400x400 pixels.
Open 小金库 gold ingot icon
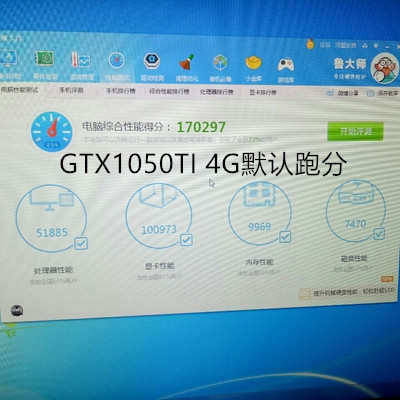point(254,63)
